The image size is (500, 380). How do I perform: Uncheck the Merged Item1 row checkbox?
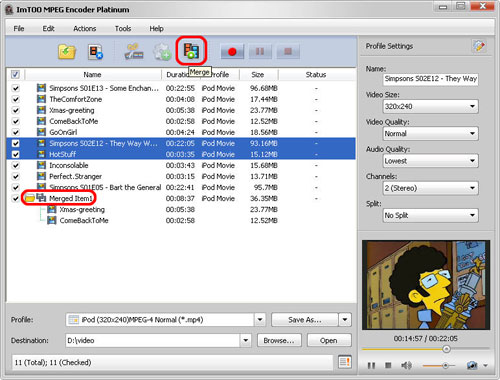(15, 198)
